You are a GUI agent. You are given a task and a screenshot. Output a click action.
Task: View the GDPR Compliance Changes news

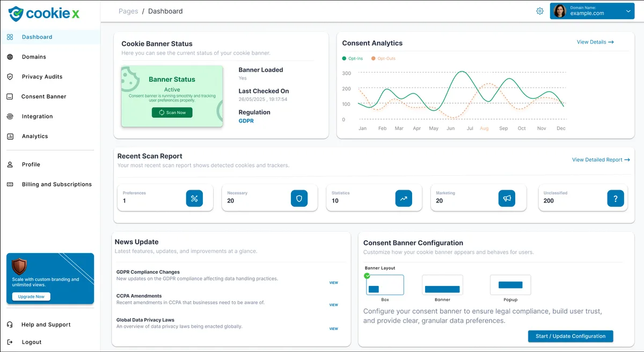coord(333,283)
